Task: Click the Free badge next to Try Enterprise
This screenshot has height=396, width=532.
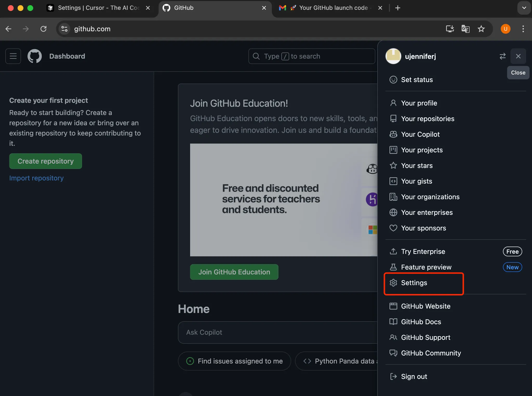Action: [x=512, y=252]
